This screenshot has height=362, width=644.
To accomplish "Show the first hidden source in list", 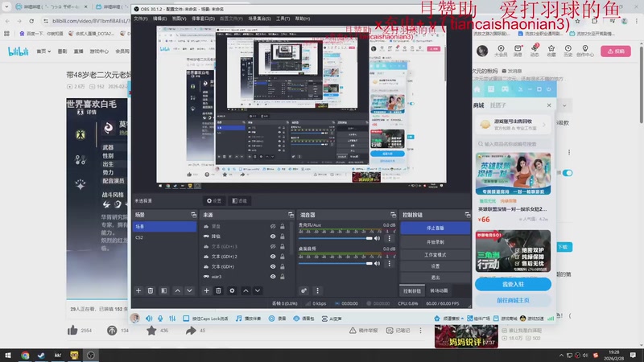I will (x=273, y=226).
